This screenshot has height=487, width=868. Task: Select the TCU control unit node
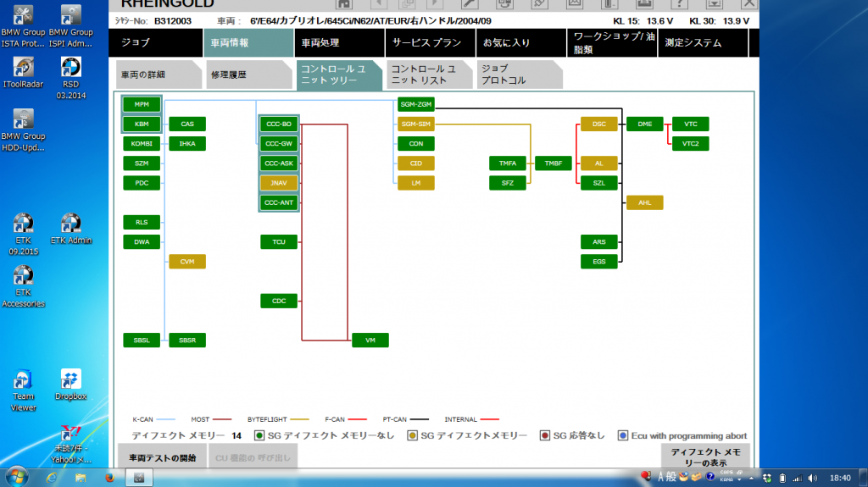(x=278, y=242)
